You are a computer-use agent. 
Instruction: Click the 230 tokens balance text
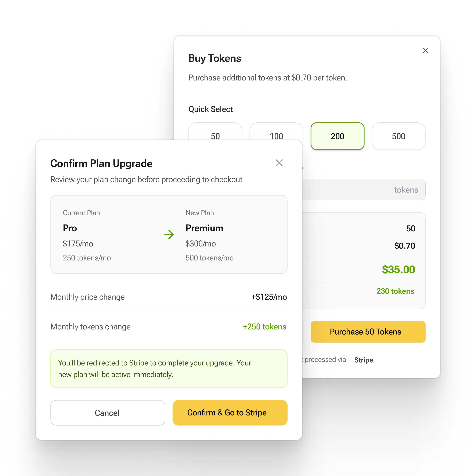click(395, 291)
